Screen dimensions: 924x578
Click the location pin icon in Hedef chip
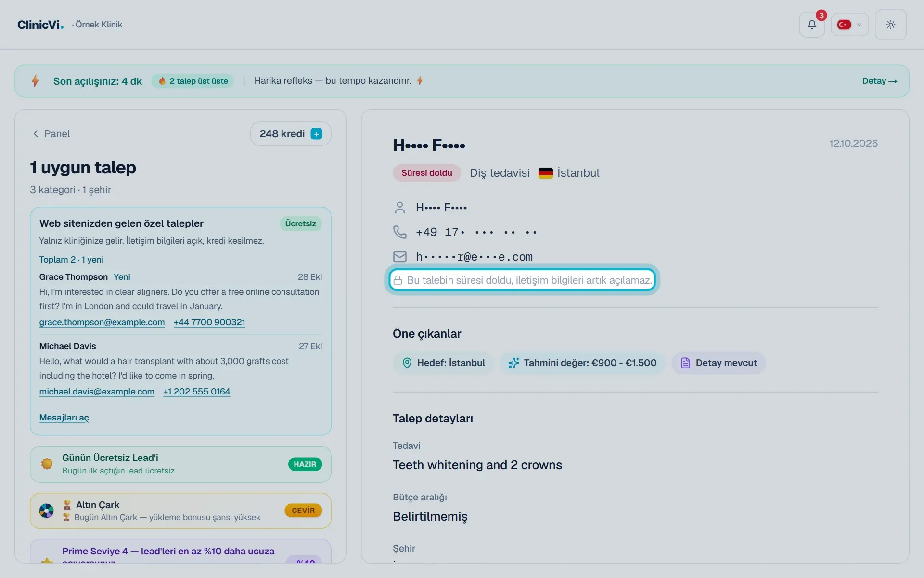click(407, 363)
